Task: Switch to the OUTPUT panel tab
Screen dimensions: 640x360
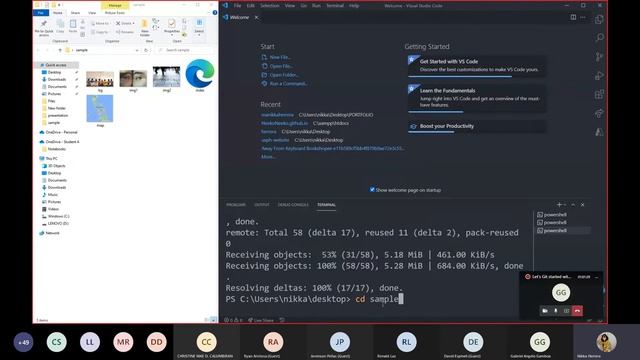Action: [262, 204]
